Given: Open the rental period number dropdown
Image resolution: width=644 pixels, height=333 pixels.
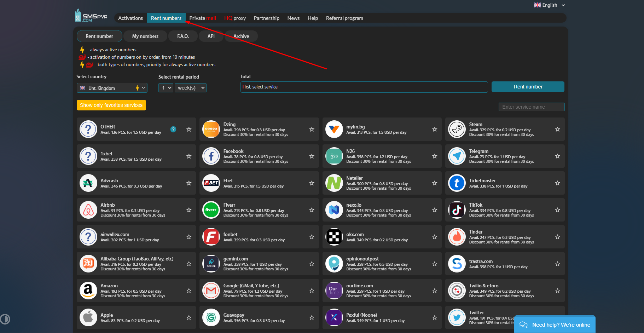Looking at the screenshot, I should (166, 88).
